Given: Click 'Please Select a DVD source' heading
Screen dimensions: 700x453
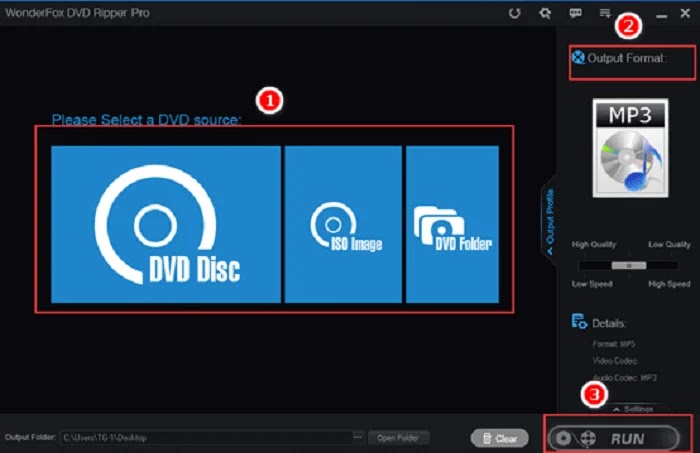Looking at the screenshot, I should (146, 120).
